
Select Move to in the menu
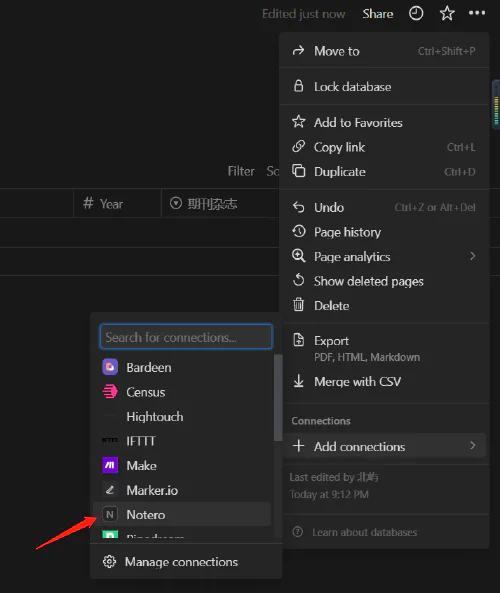[x=384, y=51]
